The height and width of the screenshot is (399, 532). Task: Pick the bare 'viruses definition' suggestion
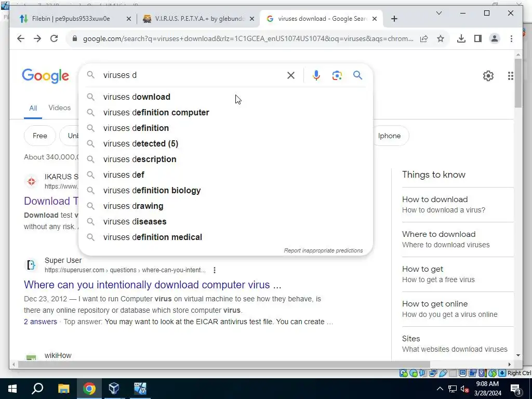click(x=225, y=128)
